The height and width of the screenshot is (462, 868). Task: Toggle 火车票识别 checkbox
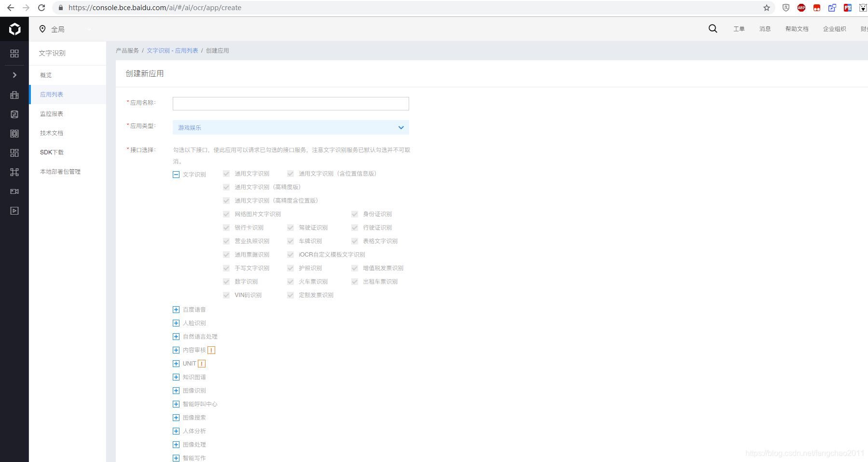click(290, 282)
